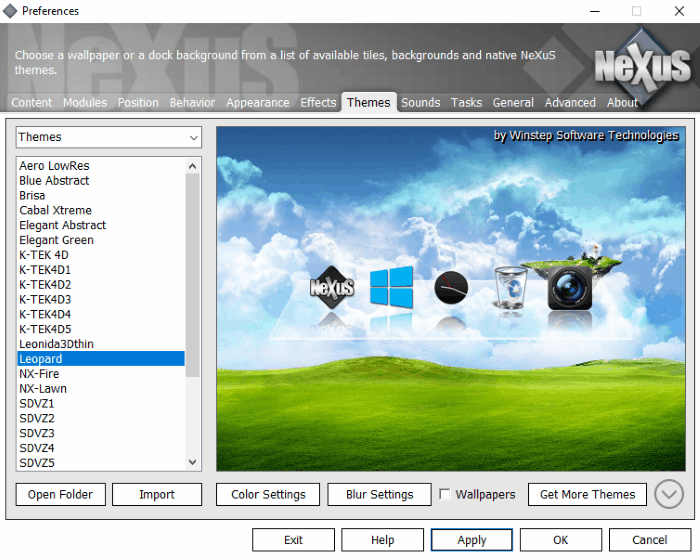The width and height of the screenshot is (700, 560).
Task: Apply the selected theme
Action: click(471, 540)
